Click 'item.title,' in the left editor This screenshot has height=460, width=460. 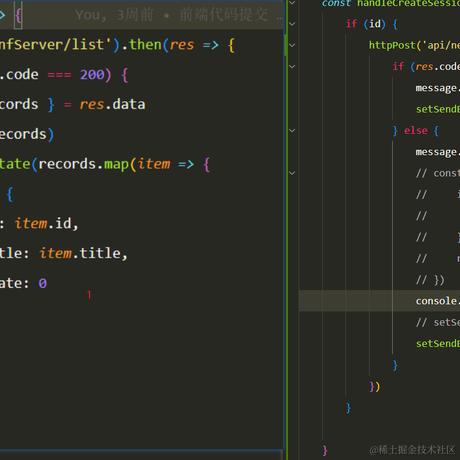(x=84, y=253)
